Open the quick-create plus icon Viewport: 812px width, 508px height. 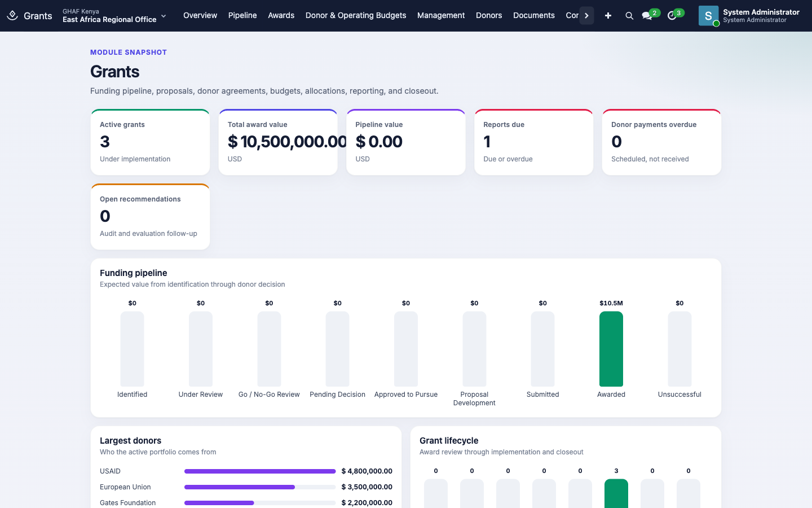point(608,16)
